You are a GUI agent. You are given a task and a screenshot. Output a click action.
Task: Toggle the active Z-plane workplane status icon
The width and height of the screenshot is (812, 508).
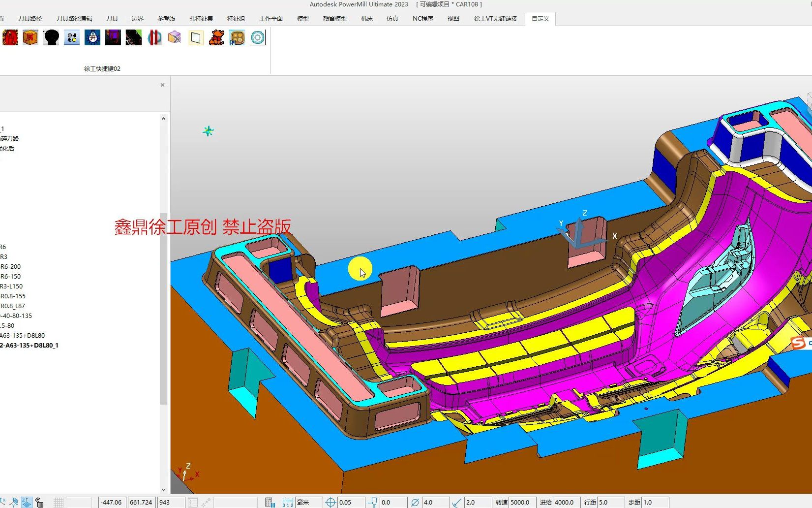27,502
